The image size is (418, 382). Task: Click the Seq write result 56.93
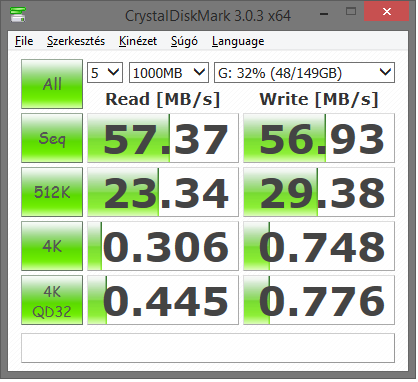tap(319, 138)
